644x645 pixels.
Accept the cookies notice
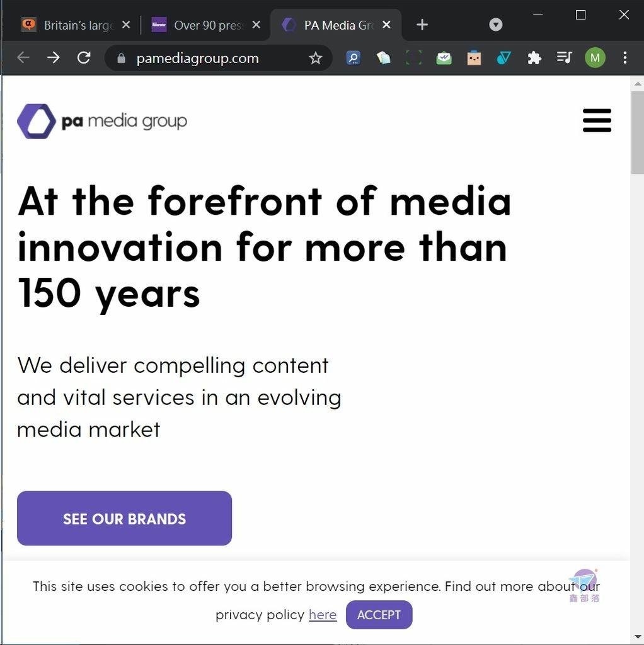pos(379,615)
